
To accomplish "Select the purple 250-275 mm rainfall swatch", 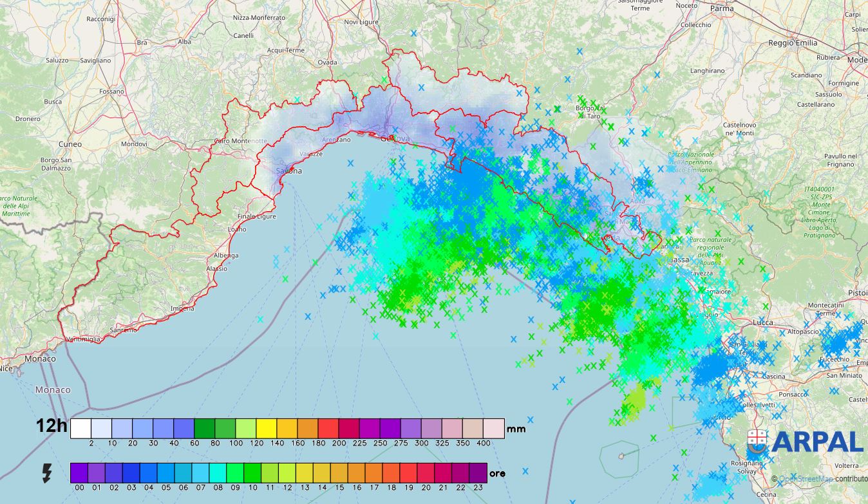I will 390,428.
